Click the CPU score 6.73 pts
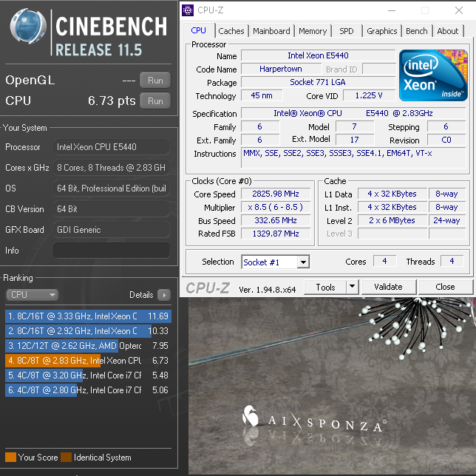The height and width of the screenshot is (476, 476). (112, 101)
